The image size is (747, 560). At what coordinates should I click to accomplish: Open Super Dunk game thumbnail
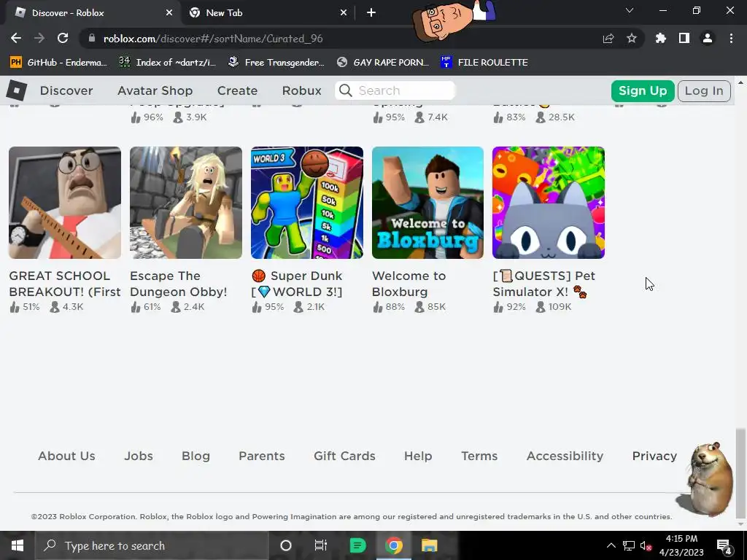[307, 203]
